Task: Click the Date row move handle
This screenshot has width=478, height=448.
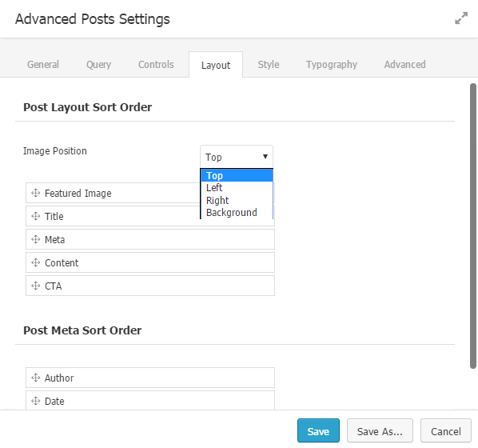Action: click(x=36, y=401)
